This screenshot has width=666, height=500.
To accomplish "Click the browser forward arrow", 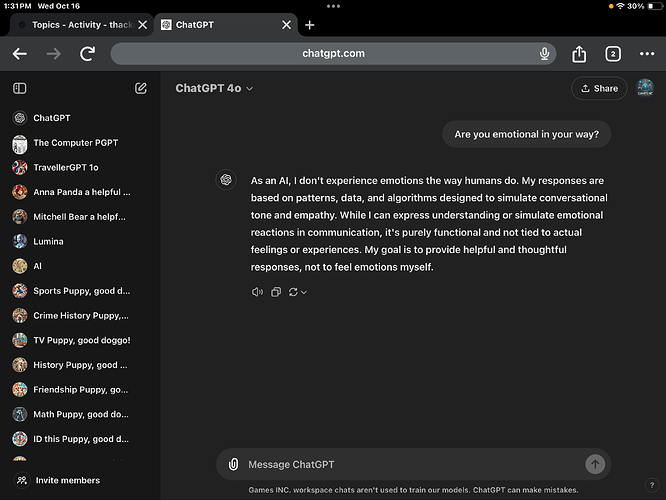I will click(54, 54).
